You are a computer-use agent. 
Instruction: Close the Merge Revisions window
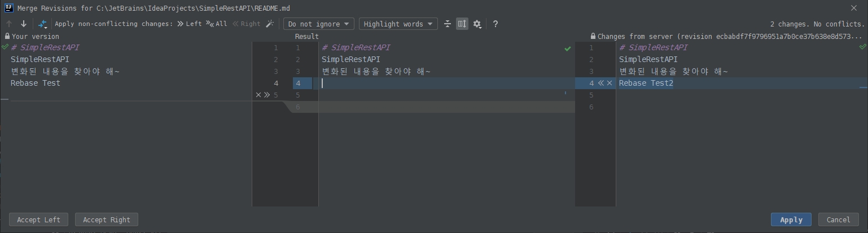[x=853, y=8]
